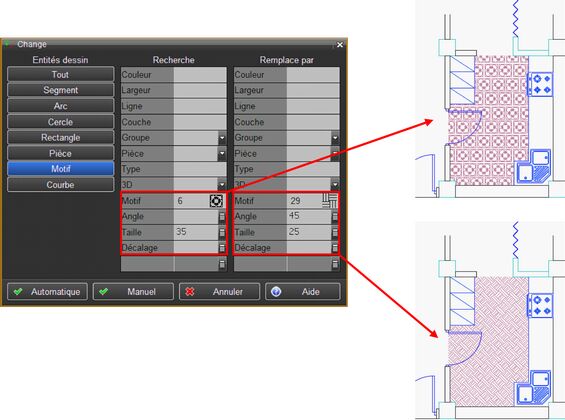Click the Recherche Motif pattern preview icon
Image resolution: width=565 pixels, height=420 pixels.
tap(216, 201)
